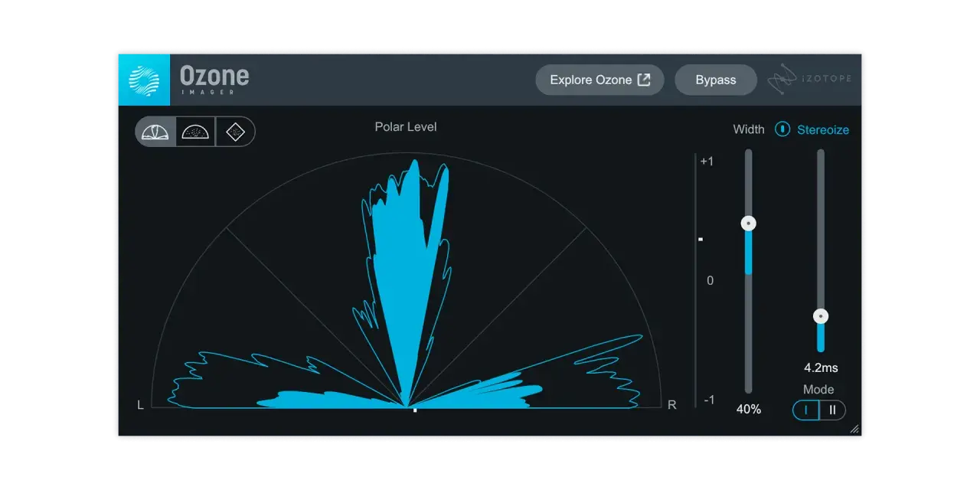Select the Lissajous diamond view icon
This screenshot has width=980, height=490.
coord(235,132)
